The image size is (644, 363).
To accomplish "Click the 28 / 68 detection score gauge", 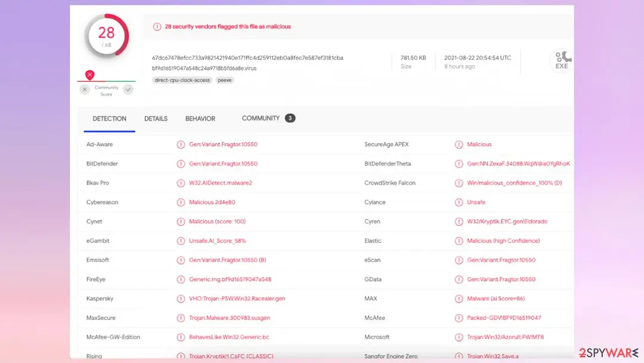I will (x=106, y=36).
